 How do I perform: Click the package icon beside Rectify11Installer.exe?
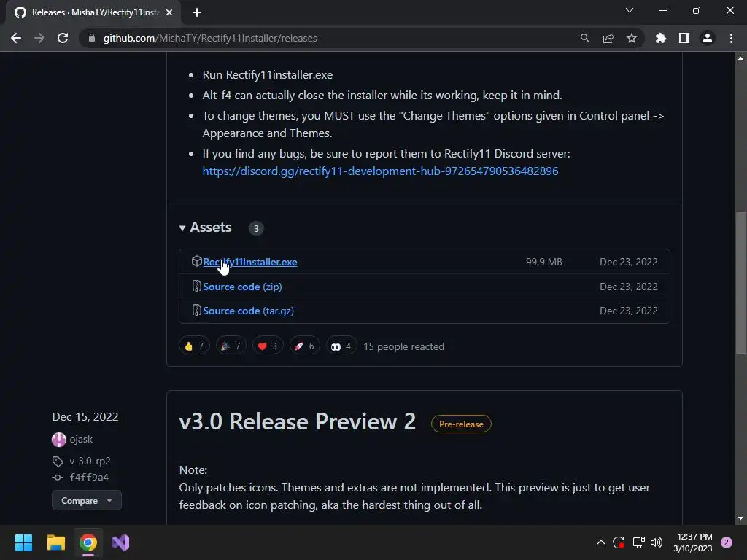pos(196,262)
